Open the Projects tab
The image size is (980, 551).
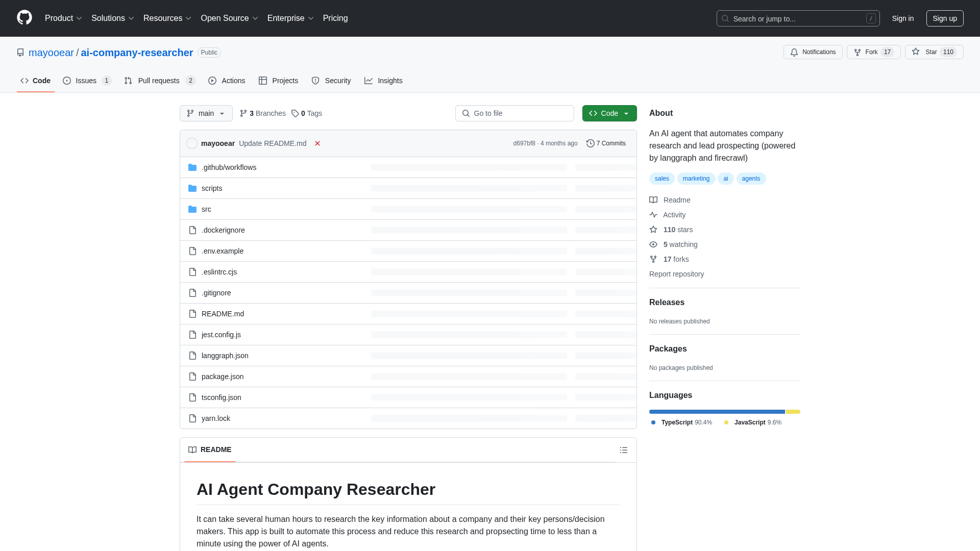(278, 81)
